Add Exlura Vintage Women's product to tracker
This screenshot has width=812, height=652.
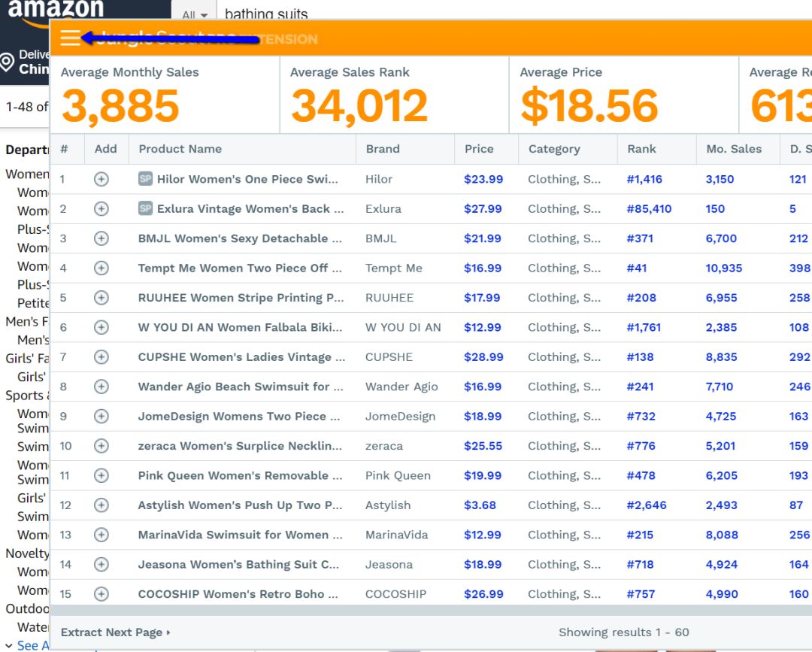pos(101,209)
